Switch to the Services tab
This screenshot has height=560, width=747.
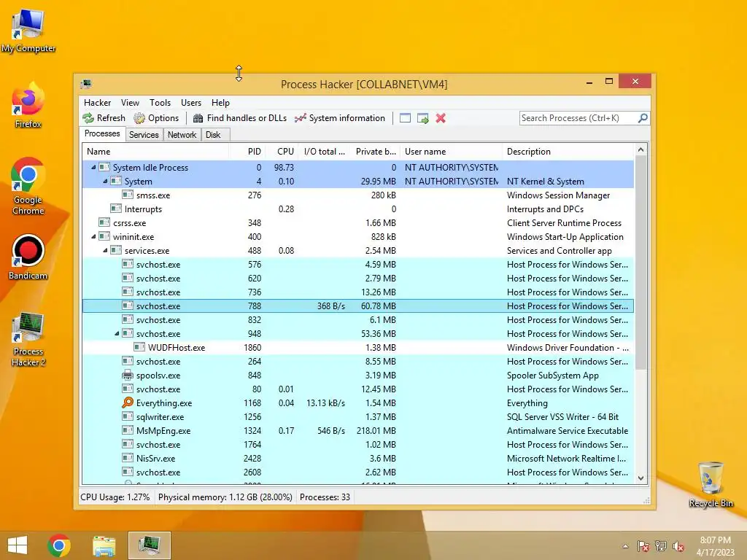[x=144, y=135]
